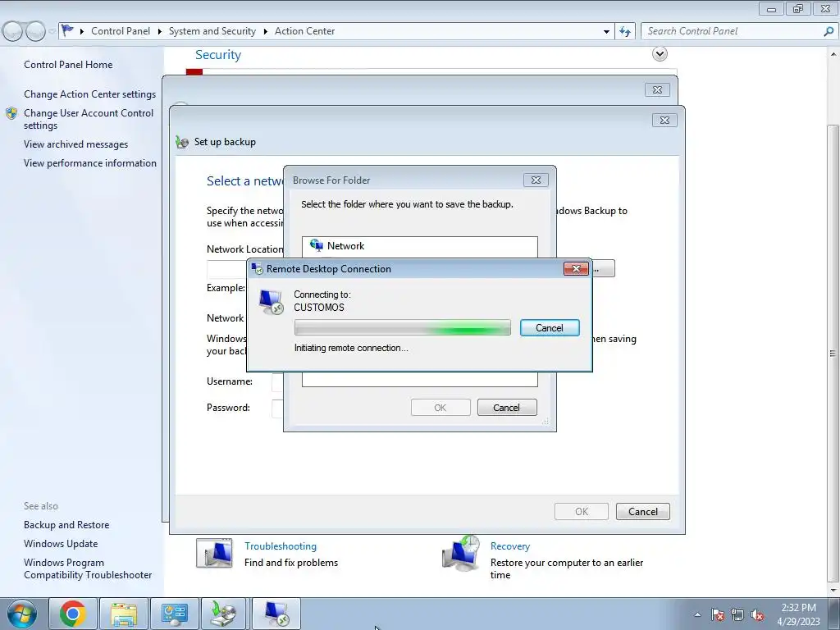Open the Windows Start menu

point(22,614)
